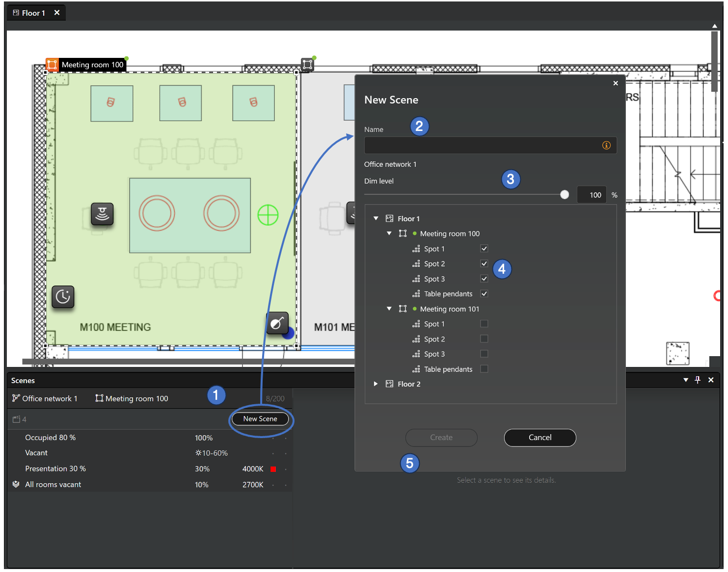Click the timer clock device icon

[x=63, y=296]
